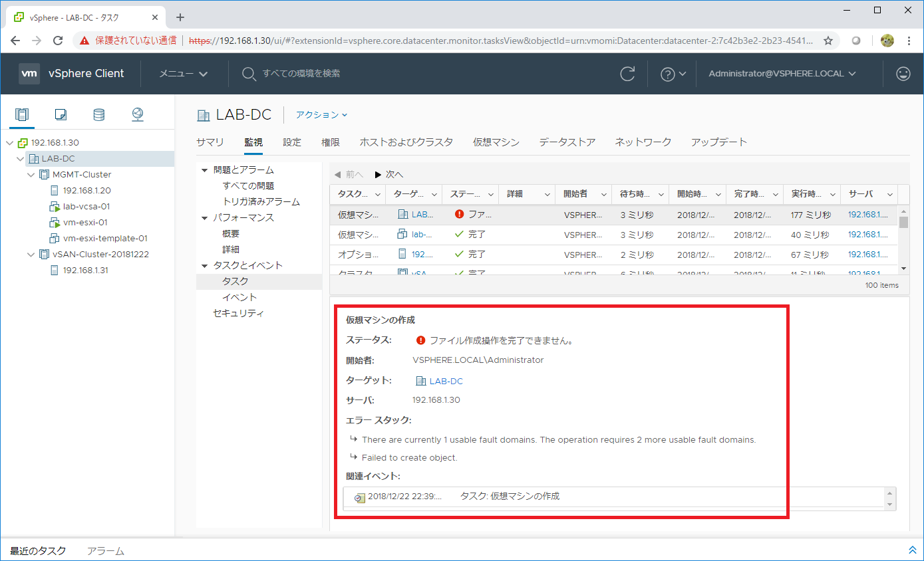Open the Hosts and Clusters inventory view icon
Image resolution: width=924 pixels, height=561 pixels.
click(x=22, y=115)
